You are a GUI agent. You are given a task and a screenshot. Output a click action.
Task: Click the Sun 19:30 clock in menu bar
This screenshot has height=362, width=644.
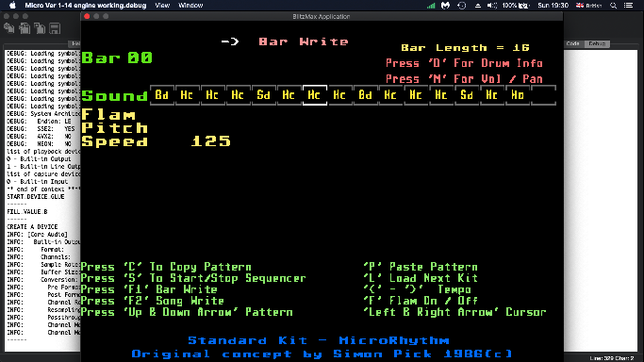click(553, 6)
